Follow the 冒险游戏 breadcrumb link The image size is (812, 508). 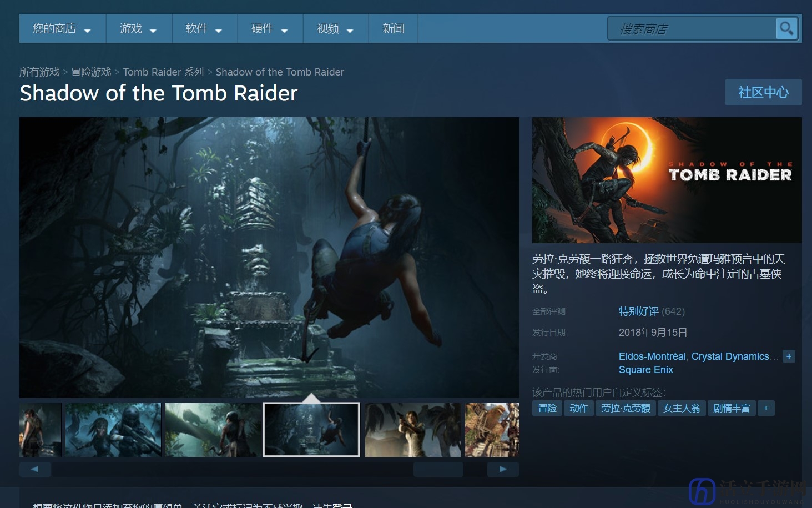click(x=92, y=72)
